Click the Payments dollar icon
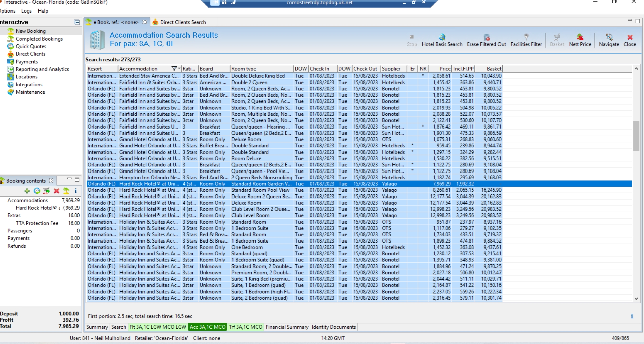 click(x=10, y=62)
